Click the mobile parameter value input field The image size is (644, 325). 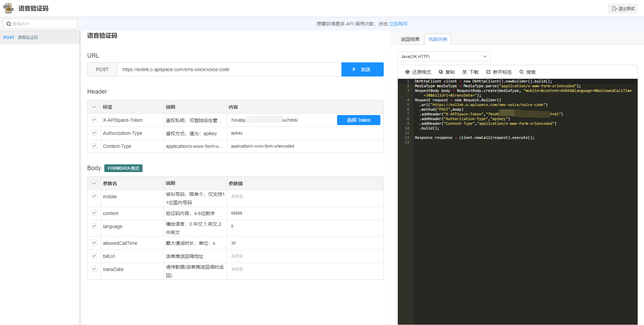coord(305,197)
